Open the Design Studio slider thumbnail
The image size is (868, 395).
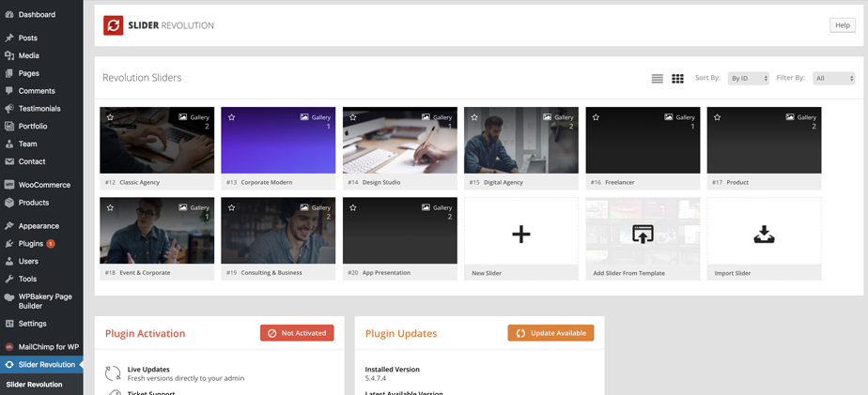[x=399, y=141]
